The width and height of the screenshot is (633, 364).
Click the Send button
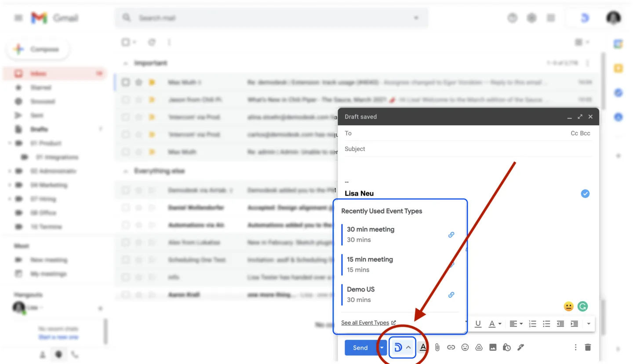(360, 347)
